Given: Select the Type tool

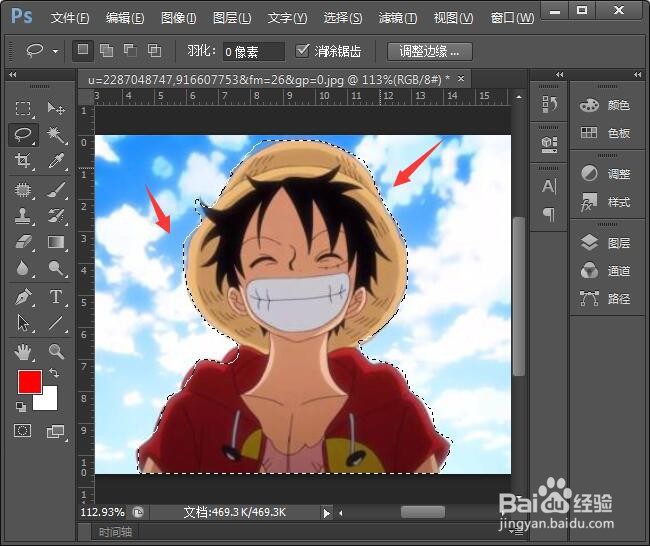Looking at the screenshot, I should [x=56, y=297].
